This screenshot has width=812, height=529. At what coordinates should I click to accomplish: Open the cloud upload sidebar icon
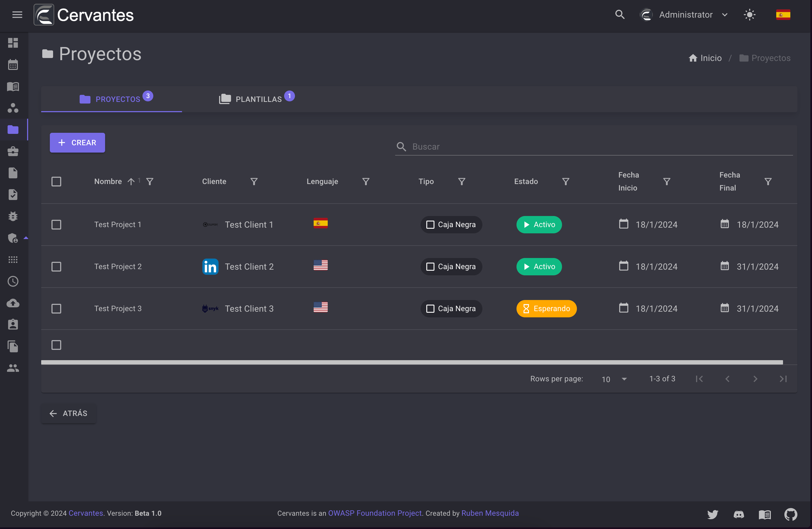coord(13,303)
